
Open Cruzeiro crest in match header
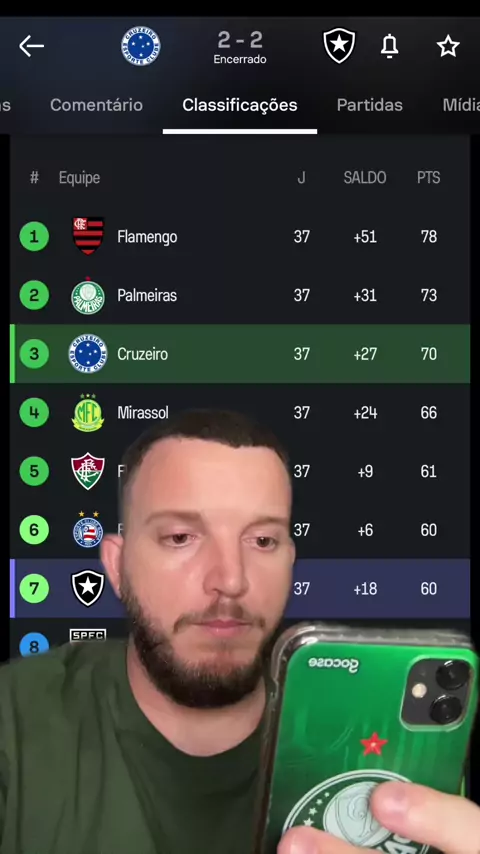coord(141,46)
